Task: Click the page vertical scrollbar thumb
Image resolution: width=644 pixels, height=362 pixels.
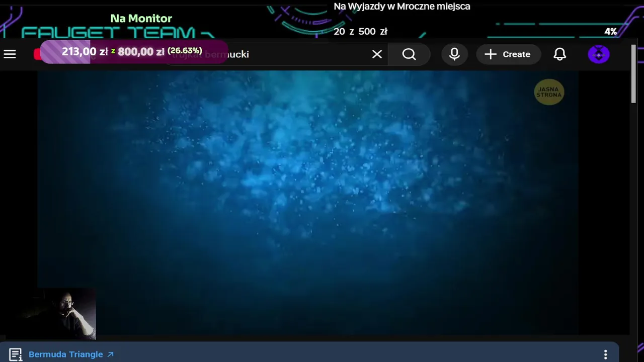Action: click(633, 74)
